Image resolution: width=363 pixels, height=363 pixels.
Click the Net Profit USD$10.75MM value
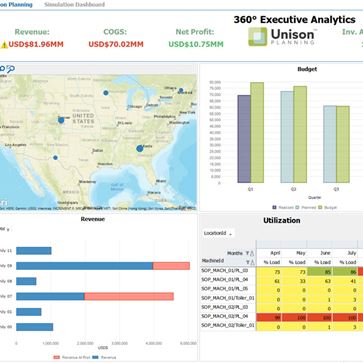(x=196, y=44)
